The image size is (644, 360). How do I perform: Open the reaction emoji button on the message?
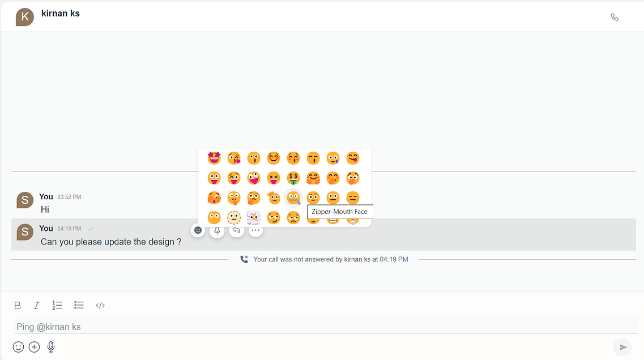pyautogui.click(x=198, y=230)
